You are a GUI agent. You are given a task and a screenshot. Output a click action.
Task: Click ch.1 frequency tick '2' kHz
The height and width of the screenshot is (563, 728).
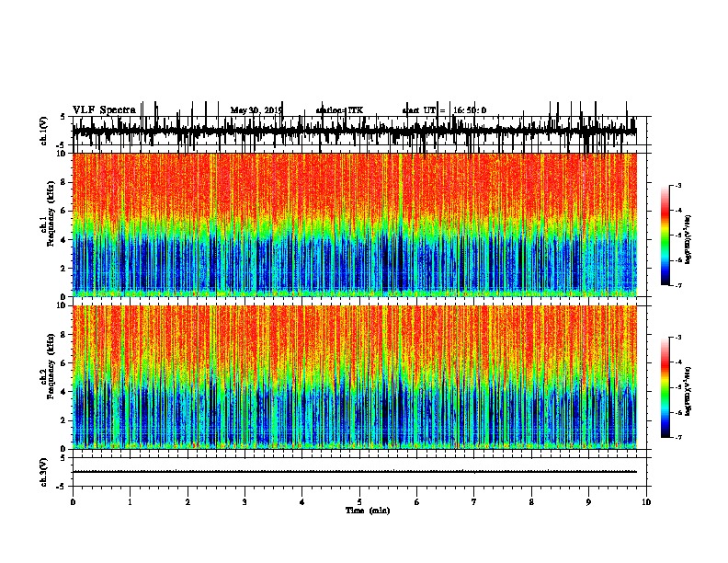pos(64,269)
